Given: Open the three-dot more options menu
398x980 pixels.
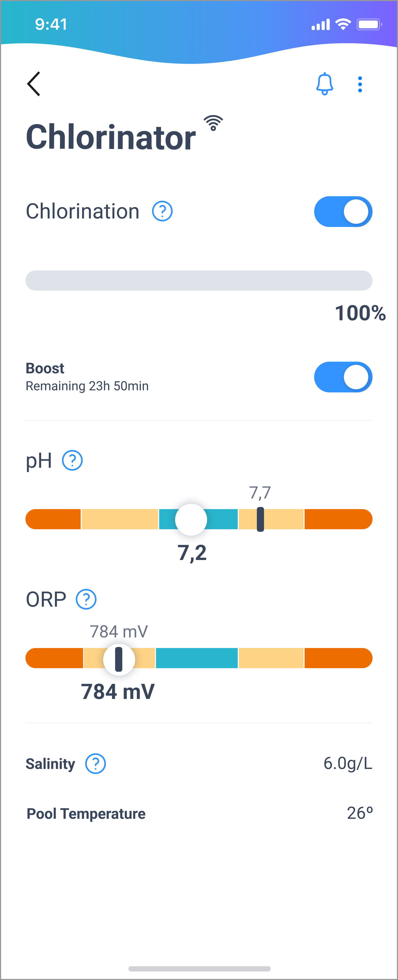Looking at the screenshot, I should tap(360, 84).
